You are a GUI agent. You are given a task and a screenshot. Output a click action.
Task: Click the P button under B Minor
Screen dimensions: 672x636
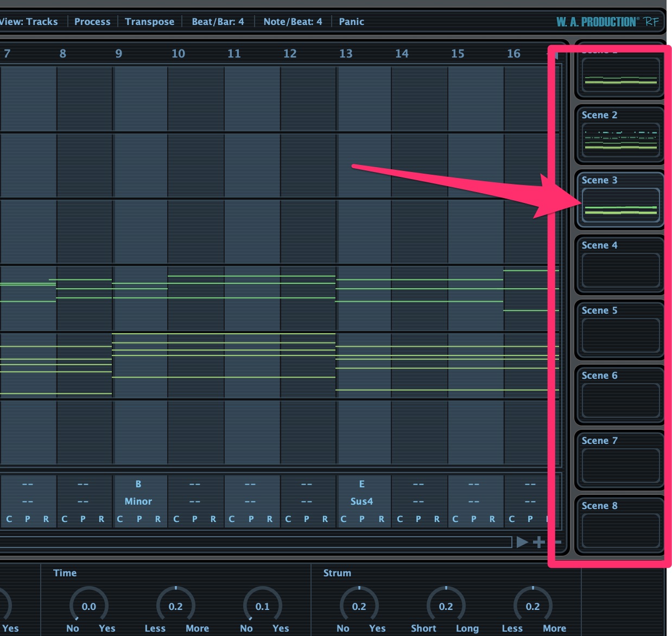point(140,519)
